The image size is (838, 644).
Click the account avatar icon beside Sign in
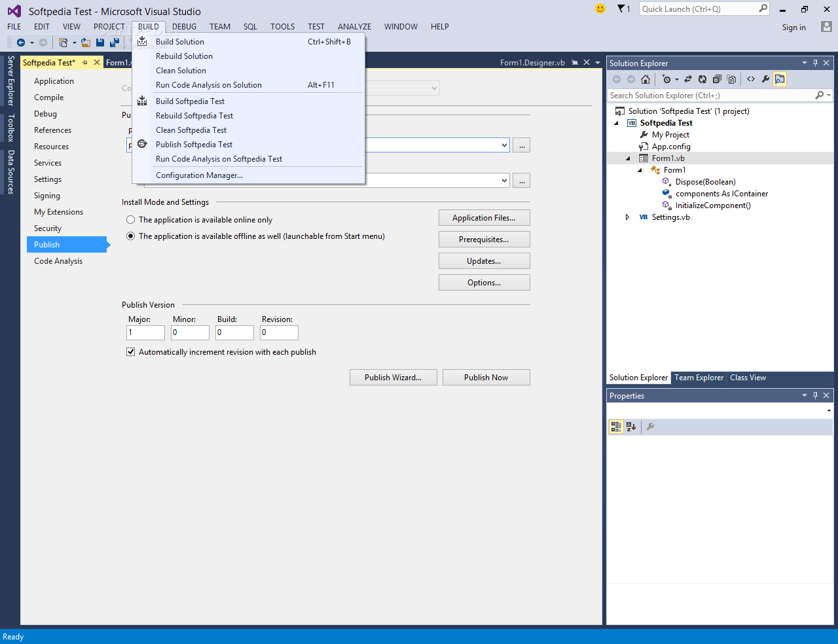pyautogui.click(x=826, y=27)
